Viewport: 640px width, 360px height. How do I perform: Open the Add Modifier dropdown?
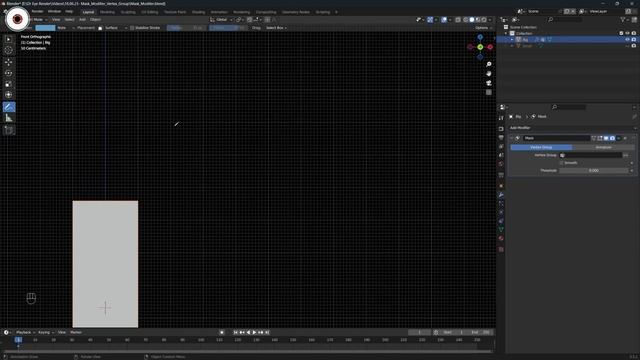pos(573,128)
